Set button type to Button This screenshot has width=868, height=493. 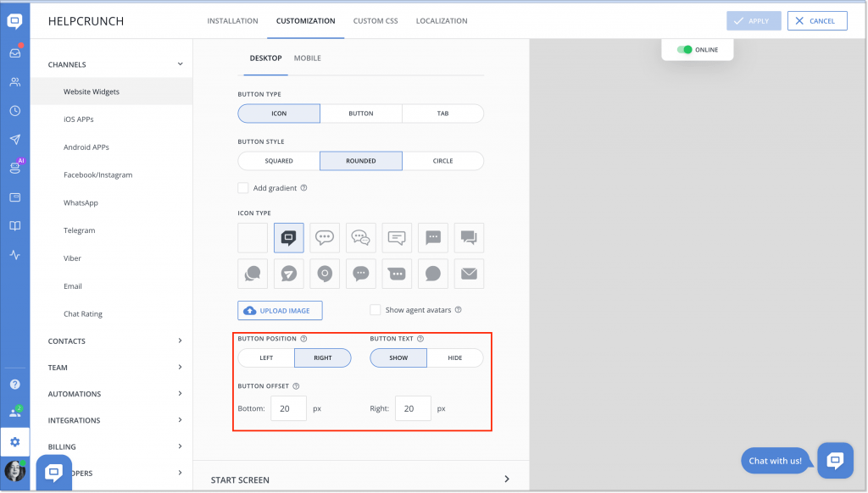[x=361, y=114]
